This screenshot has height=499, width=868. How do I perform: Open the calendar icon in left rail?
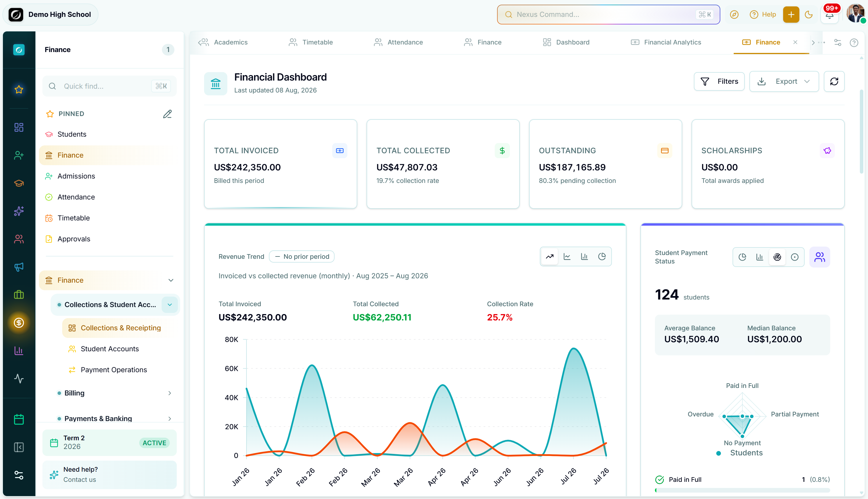(x=19, y=419)
